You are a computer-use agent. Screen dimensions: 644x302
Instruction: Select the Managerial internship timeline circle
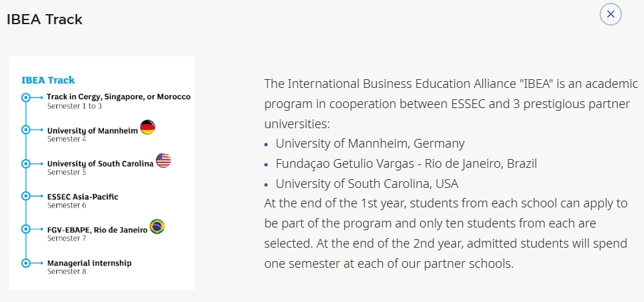26,262
